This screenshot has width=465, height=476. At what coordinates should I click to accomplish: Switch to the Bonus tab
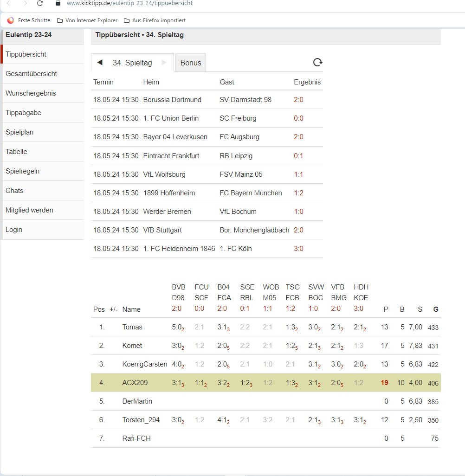191,63
